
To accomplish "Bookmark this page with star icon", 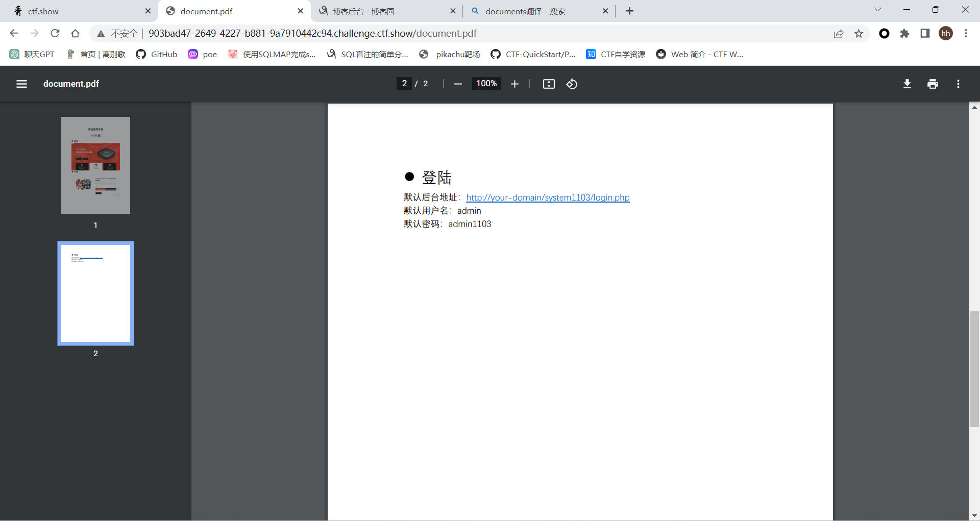I will pyautogui.click(x=859, y=34).
